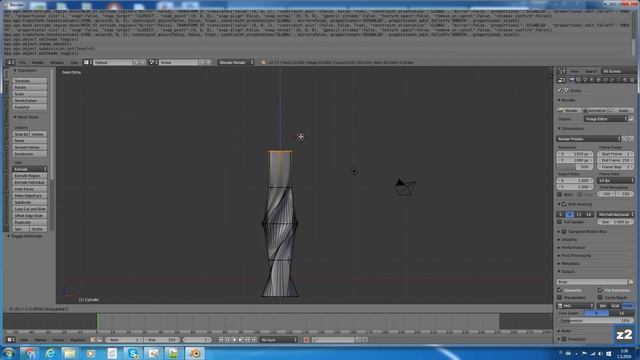The height and width of the screenshot is (360, 640).
Task: Click the Blender logo icon in info header
Action: (263, 62)
